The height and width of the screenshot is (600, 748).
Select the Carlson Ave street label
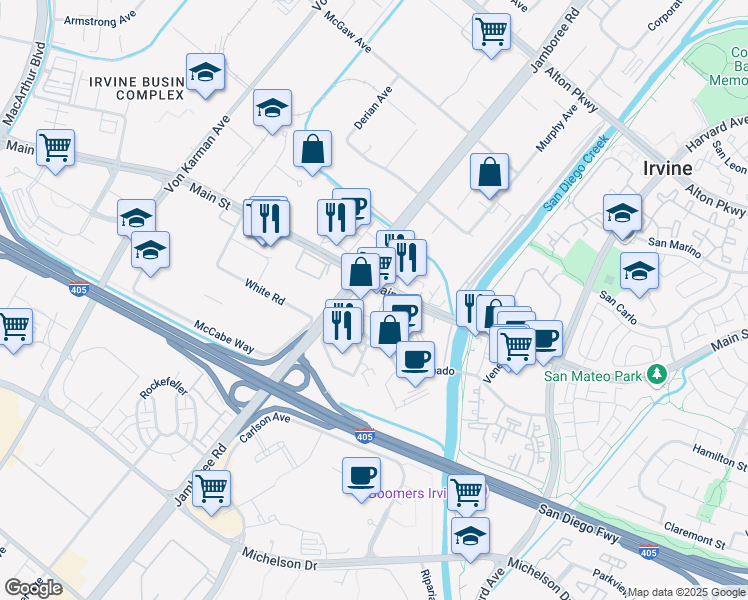pos(265,427)
